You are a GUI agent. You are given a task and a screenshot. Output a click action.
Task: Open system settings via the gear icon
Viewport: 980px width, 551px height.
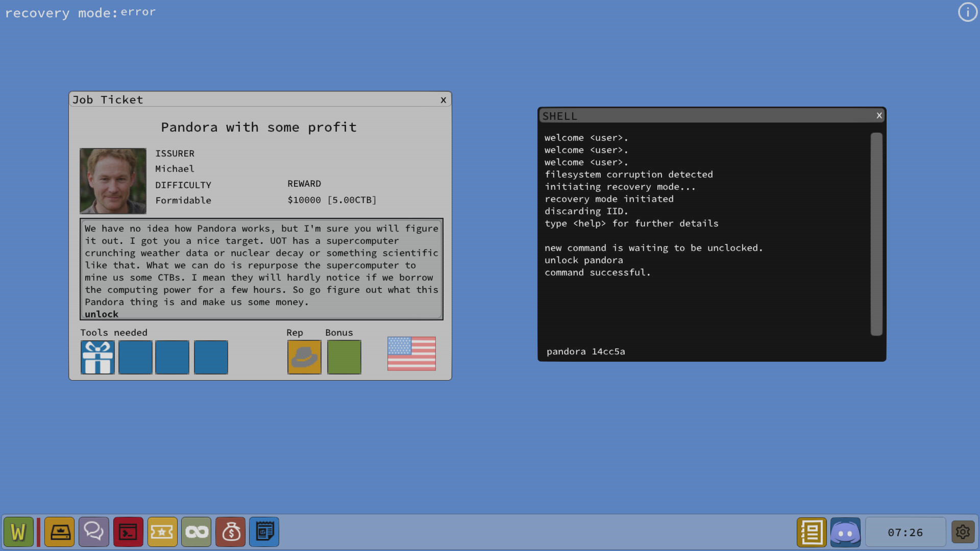tap(963, 532)
